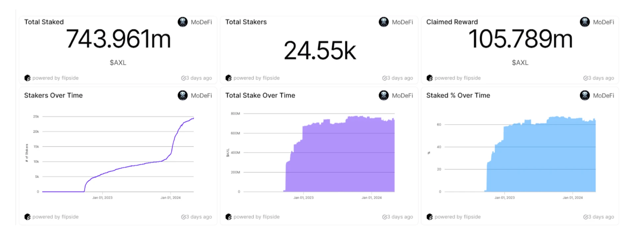
Task: Click MoDeFi avatar on Total Stake Over Time
Action: pyautogui.click(x=384, y=95)
